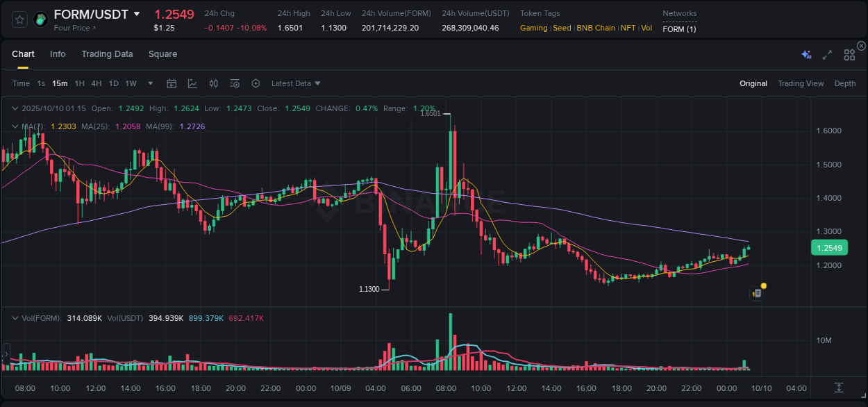Open the chart style selector icon

192,83
